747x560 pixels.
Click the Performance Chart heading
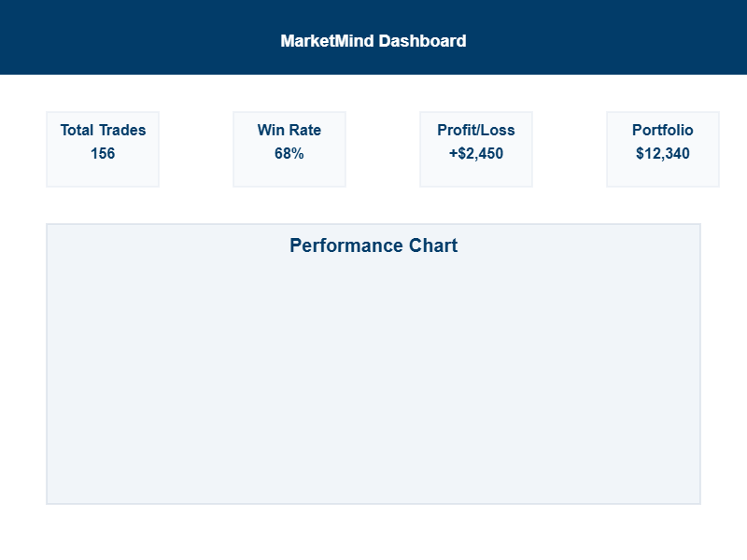coord(373,245)
